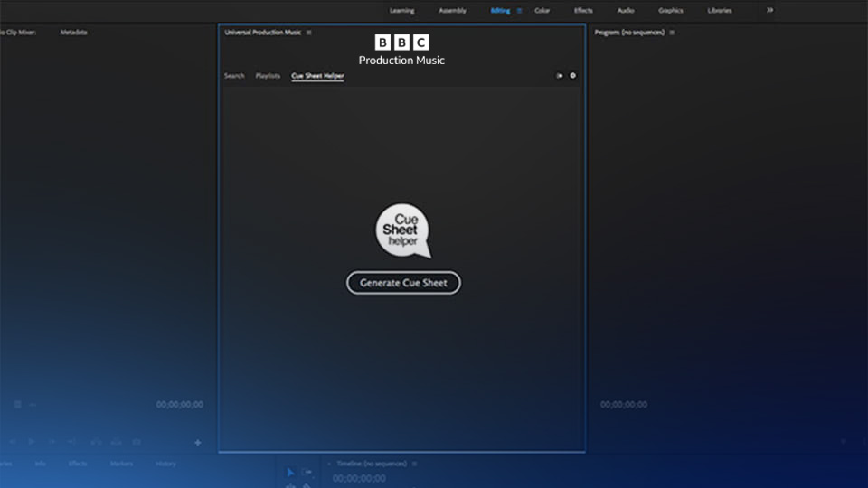Open the Effects workspace in the top bar
This screenshot has width=868, height=488.
583,11
